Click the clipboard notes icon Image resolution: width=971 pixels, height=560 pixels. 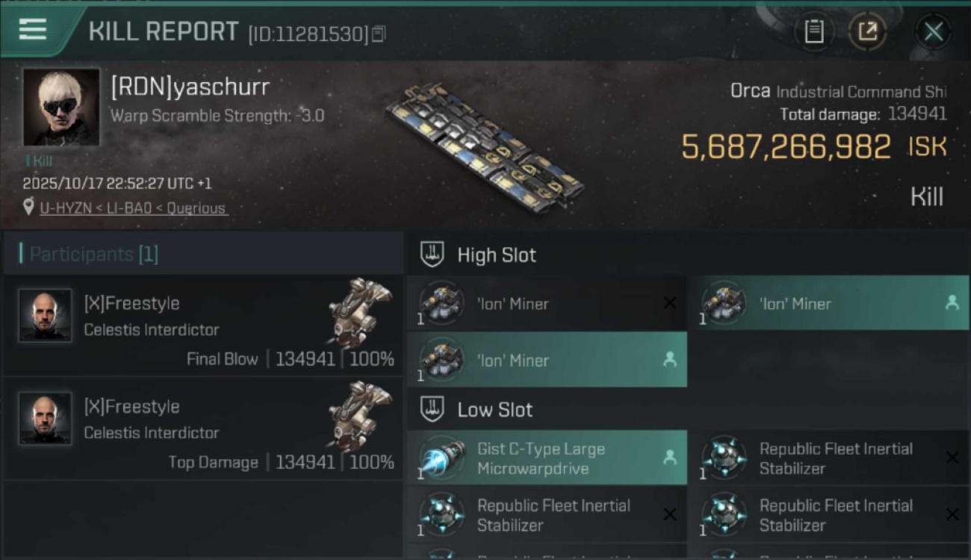pos(813,31)
